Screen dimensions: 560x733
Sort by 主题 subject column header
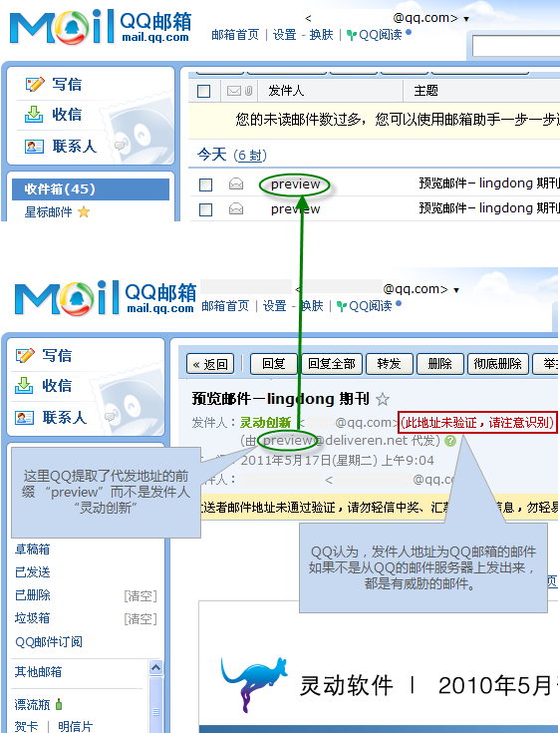[x=425, y=91]
